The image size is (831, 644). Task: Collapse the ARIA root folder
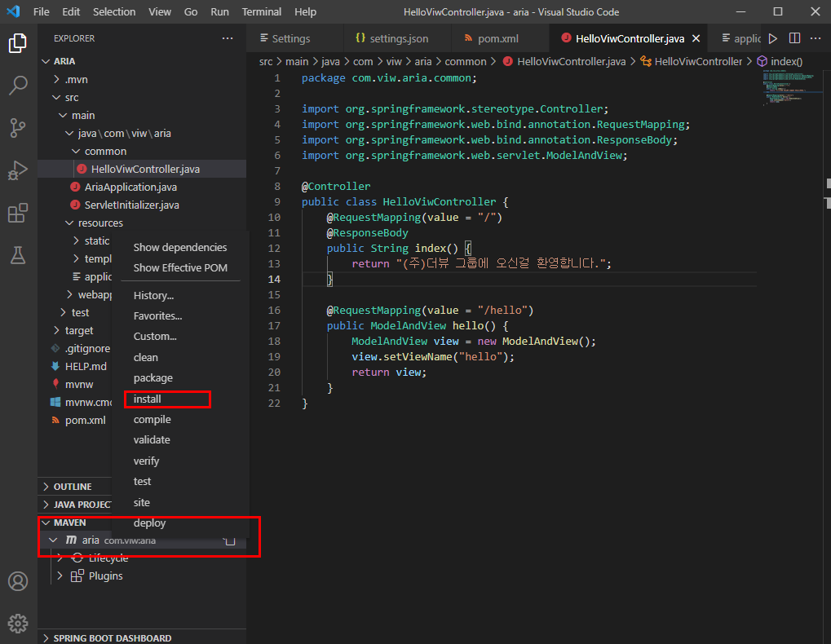(x=46, y=61)
